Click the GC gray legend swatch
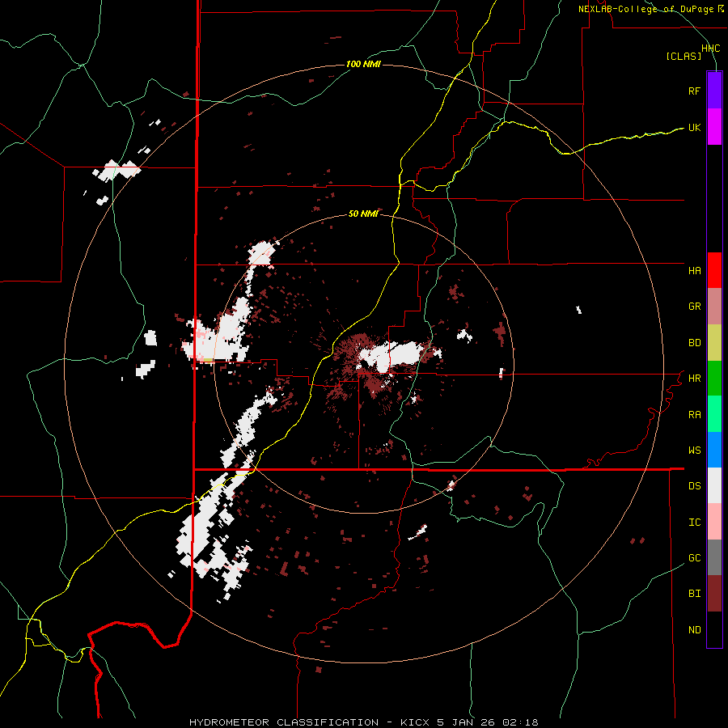Image resolution: width=728 pixels, height=728 pixels. pyautogui.click(x=714, y=557)
